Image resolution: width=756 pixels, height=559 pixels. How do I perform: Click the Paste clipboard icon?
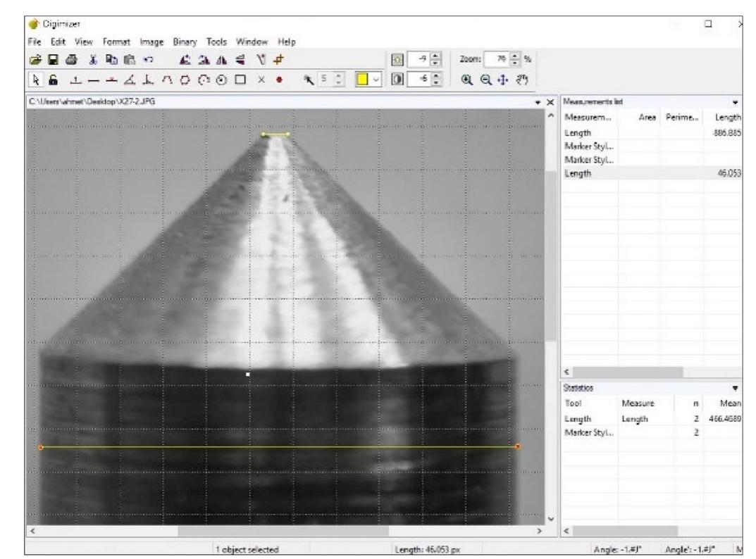click(x=129, y=60)
